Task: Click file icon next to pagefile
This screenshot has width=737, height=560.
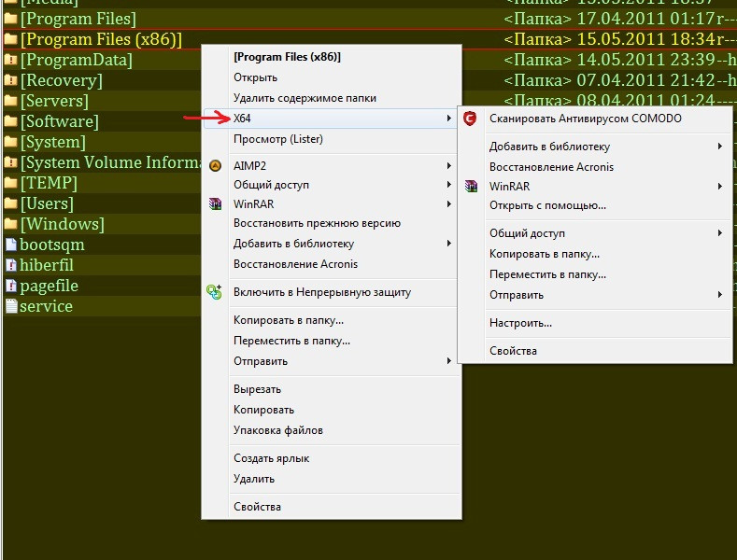Action: click(11, 286)
